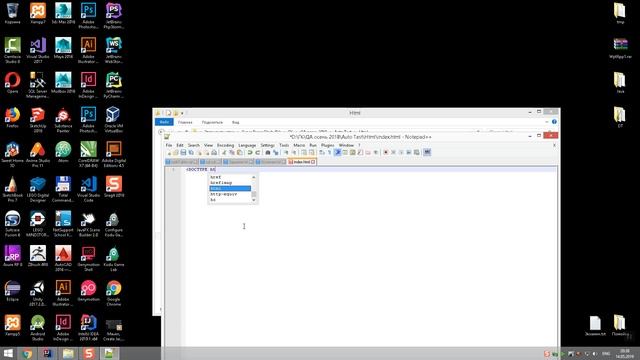The image size is (640, 360).
Task: Open the Главная ribbon tab in Explorer
Action: [x=185, y=122]
